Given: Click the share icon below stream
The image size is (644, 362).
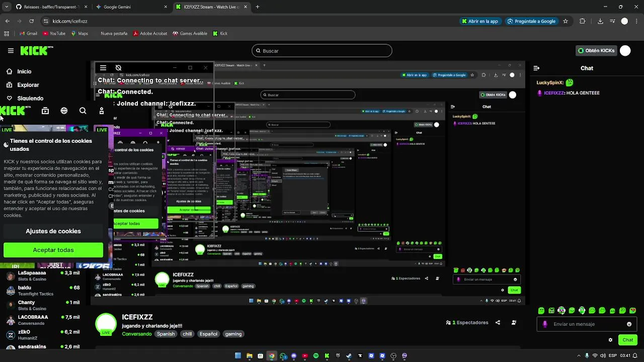Looking at the screenshot, I should coord(498,323).
